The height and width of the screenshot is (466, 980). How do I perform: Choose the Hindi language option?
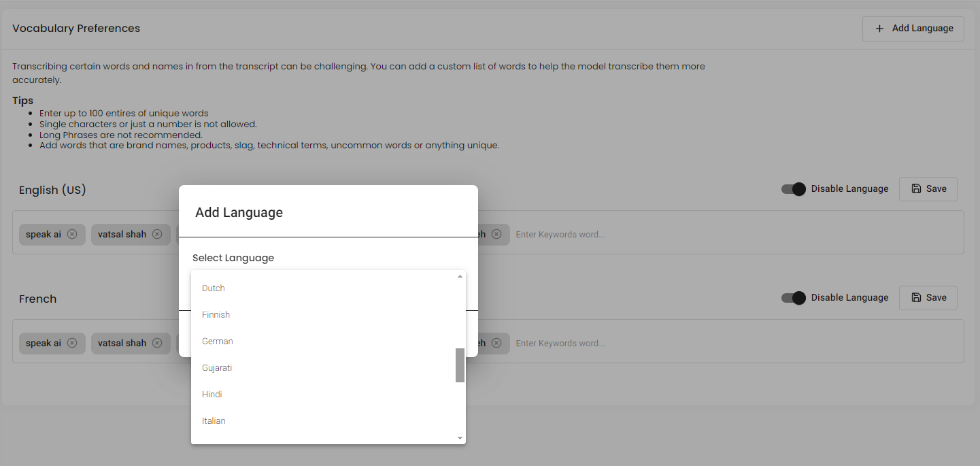coord(212,395)
